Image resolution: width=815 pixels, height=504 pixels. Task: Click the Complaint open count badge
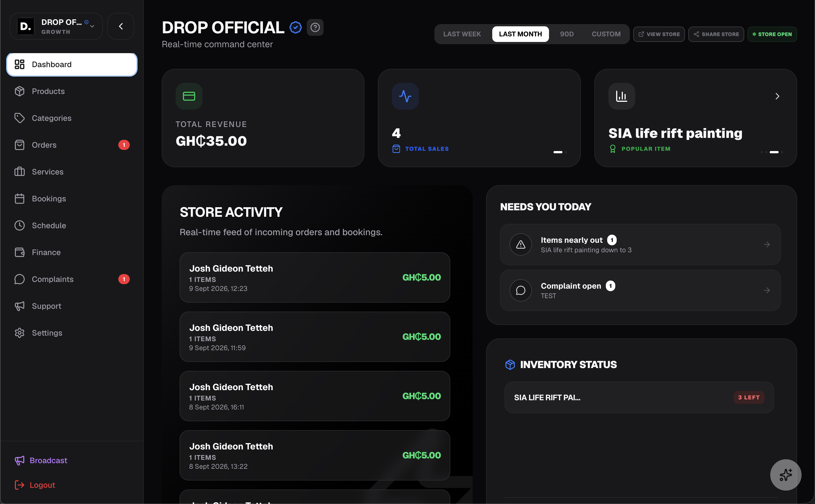611,286
